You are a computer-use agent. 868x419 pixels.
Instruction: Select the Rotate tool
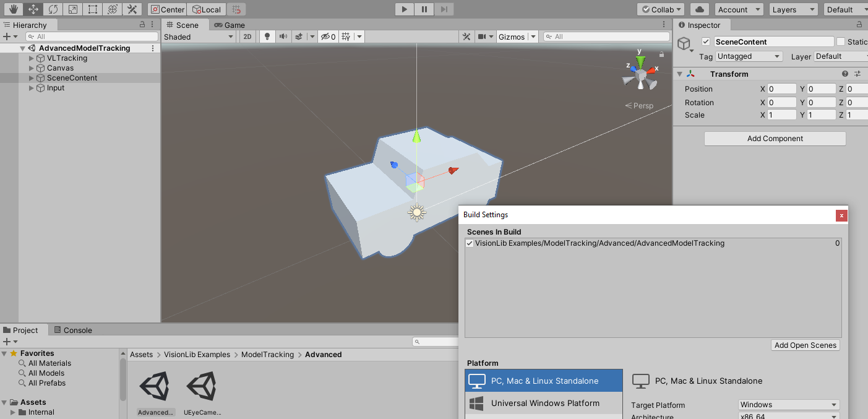[x=53, y=9]
